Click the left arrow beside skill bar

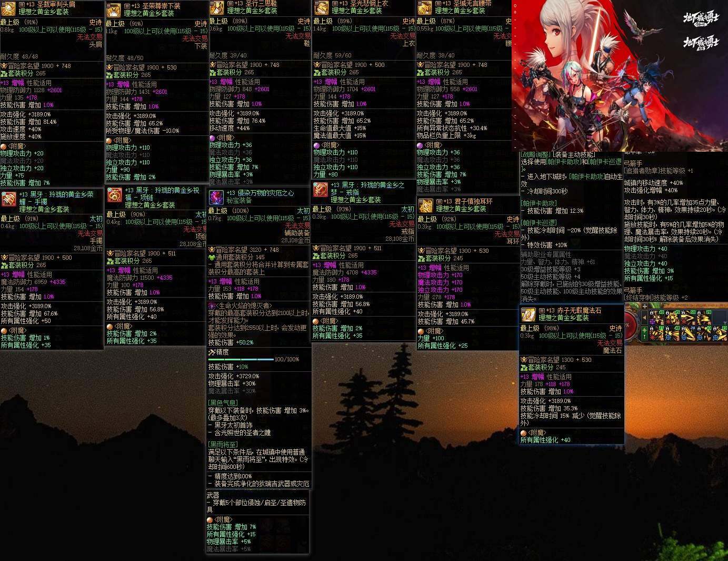click(644, 318)
